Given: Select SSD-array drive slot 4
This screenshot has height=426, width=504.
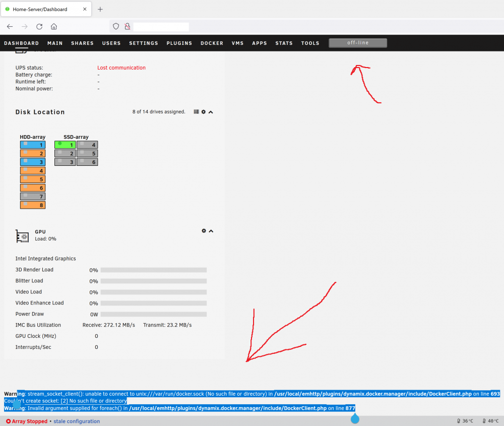Looking at the screenshot, I should (x=87, y=145).
